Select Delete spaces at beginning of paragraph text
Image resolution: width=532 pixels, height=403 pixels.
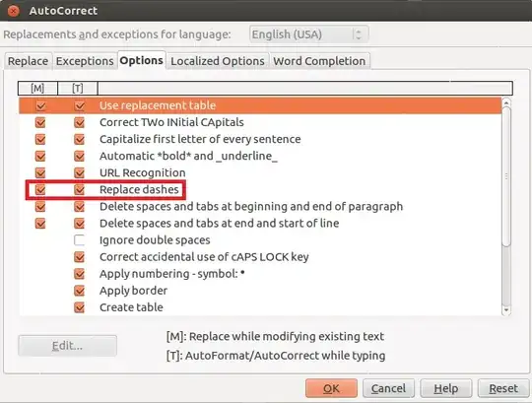pos(251,206)
